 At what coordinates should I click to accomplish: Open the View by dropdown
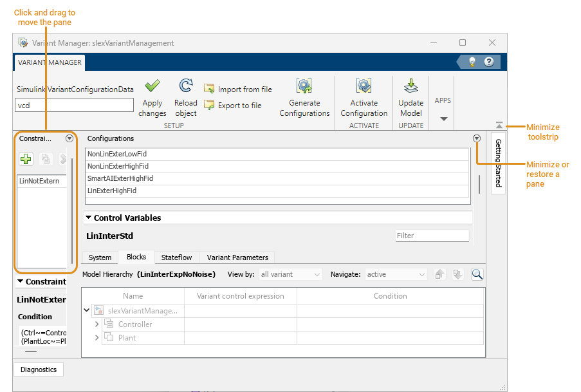pos(290,274)
